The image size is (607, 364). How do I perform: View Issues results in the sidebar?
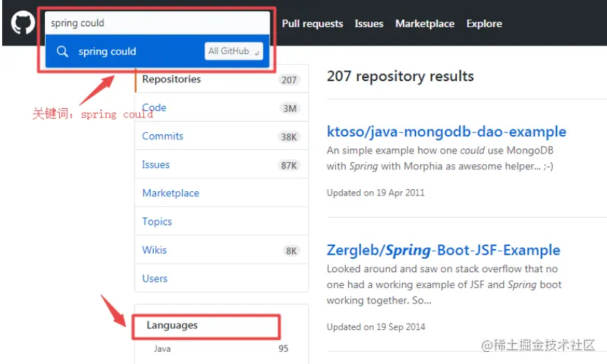pyautogui.click(x=156, y=165)
